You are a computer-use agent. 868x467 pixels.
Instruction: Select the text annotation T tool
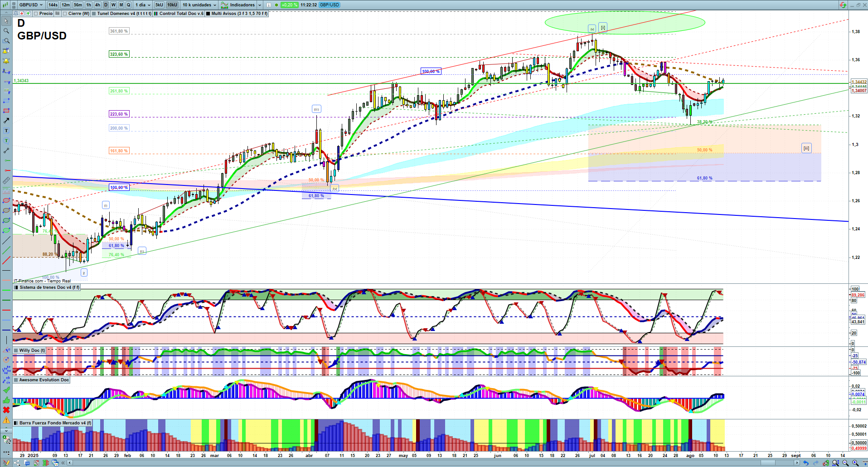6,131
